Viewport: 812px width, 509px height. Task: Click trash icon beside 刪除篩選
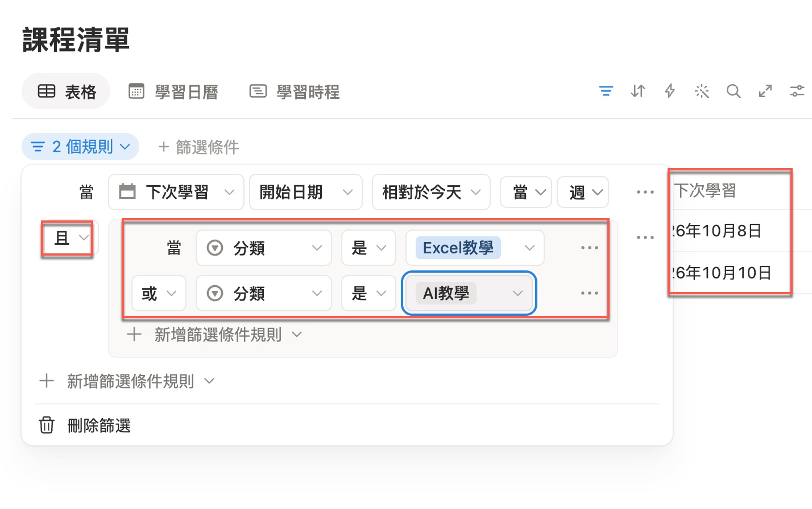[47, 425]
